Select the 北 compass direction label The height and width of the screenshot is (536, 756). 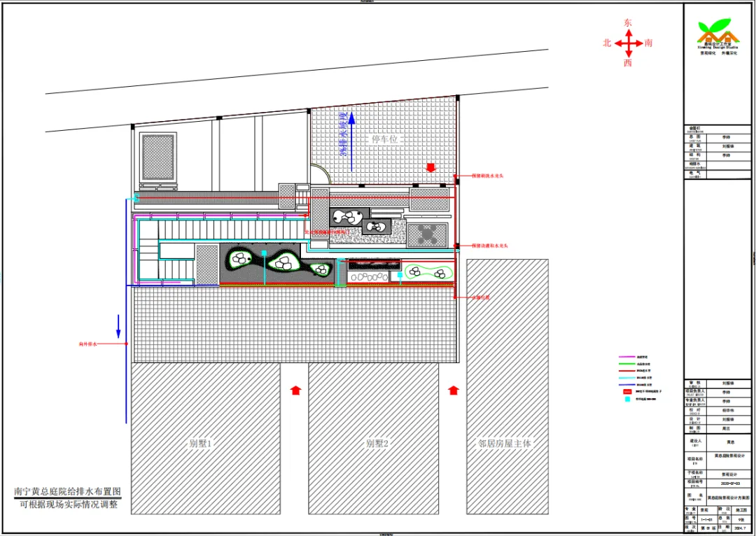click(607, 43)
